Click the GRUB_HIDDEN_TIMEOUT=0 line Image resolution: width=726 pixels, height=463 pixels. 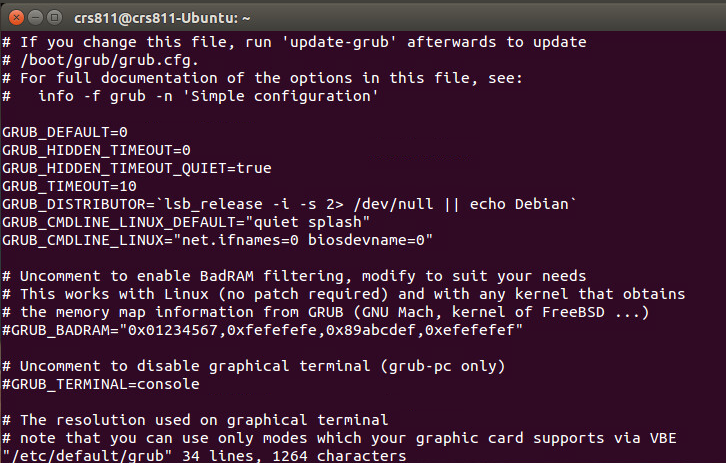[x=96, y=150]
